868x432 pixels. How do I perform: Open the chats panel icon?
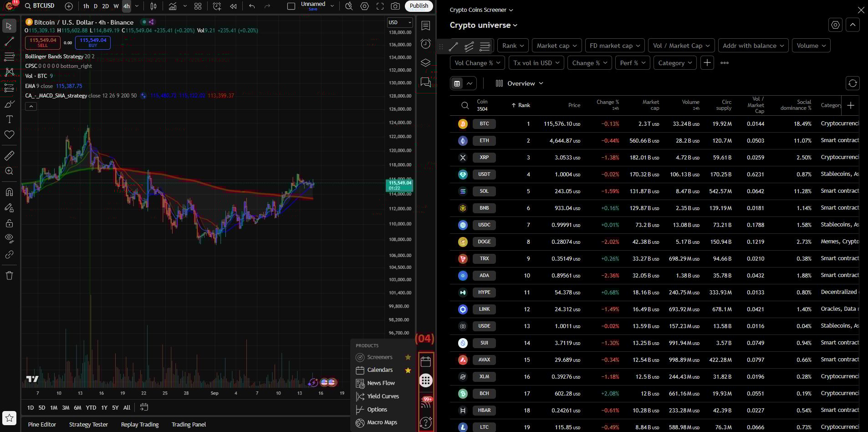click(425, 82)
